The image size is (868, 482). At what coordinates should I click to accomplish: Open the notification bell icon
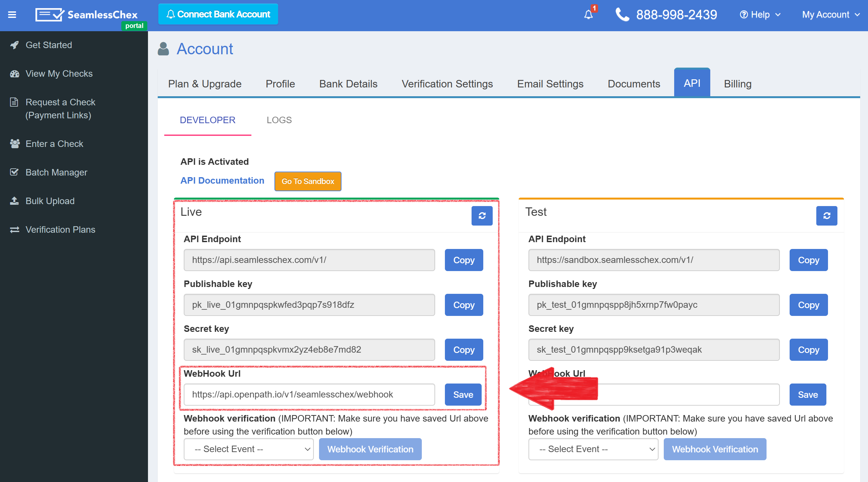click(x=588, y=15)
